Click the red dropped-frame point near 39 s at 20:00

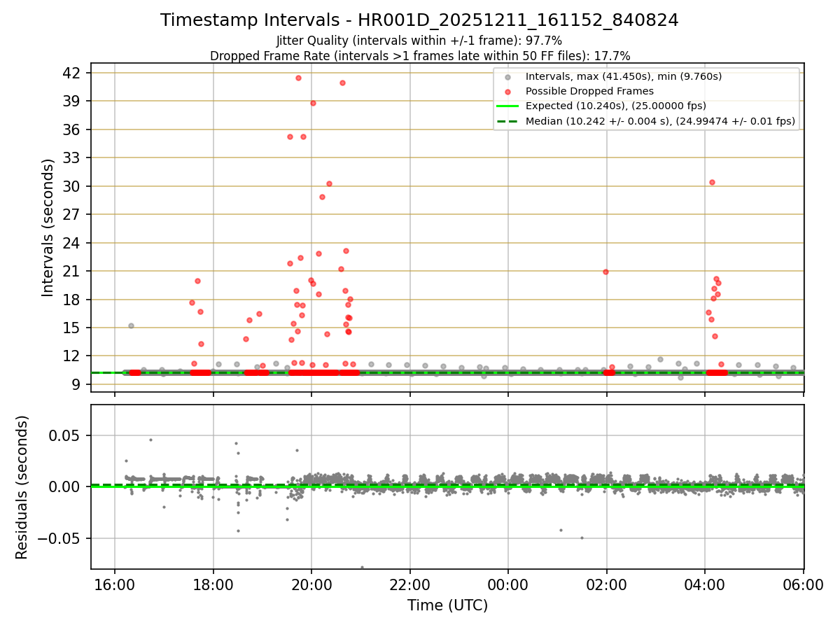tap(313, 103)
